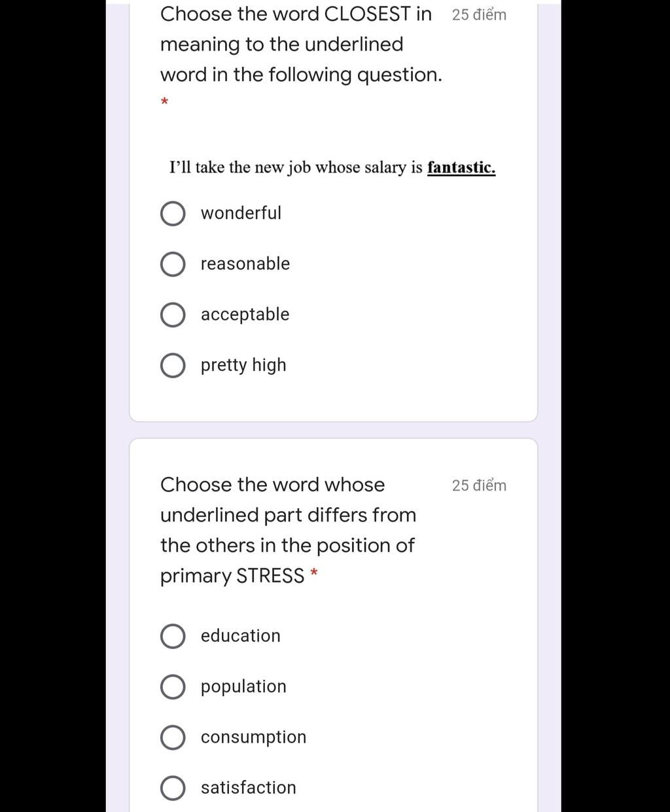Choose the 'reasonable' radio option
Image resolution: width=670 pixels, height=812 pixels.
coord(172,264)
